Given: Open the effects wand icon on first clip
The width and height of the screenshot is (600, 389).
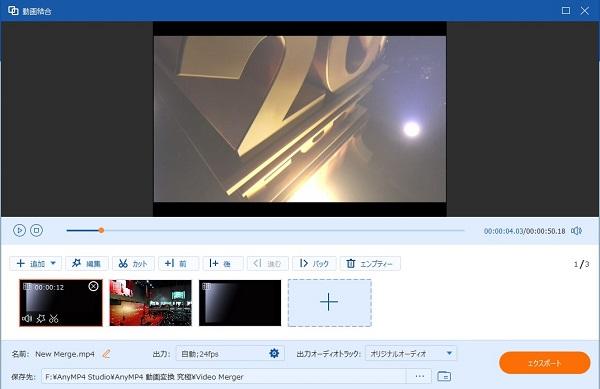Looking at the screenshot, I should (41, 318).
